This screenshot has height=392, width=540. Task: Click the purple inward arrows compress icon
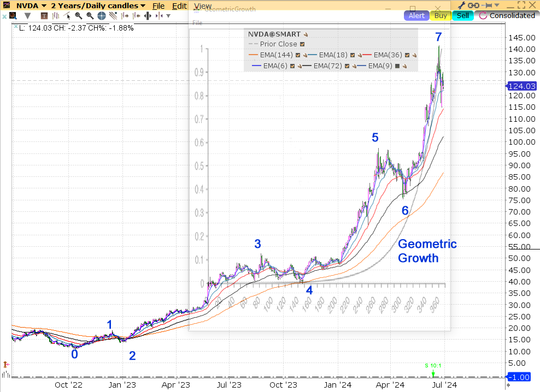click(159, 15)
